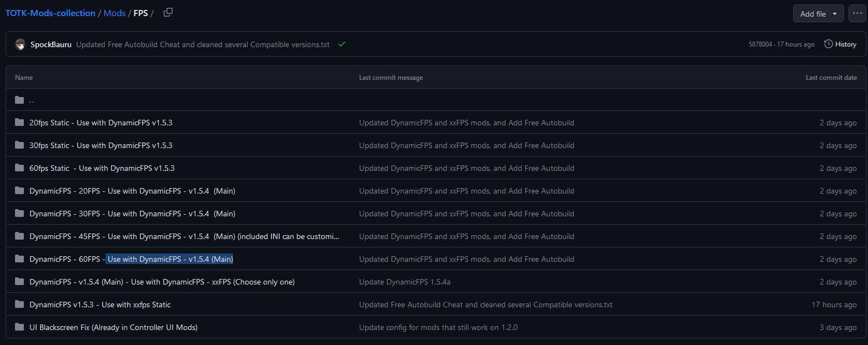Click the folder icon beside UI Blackscreen Fix
Image resolution: width=868 pixels, height=345 pixels.
click(19, 327)
